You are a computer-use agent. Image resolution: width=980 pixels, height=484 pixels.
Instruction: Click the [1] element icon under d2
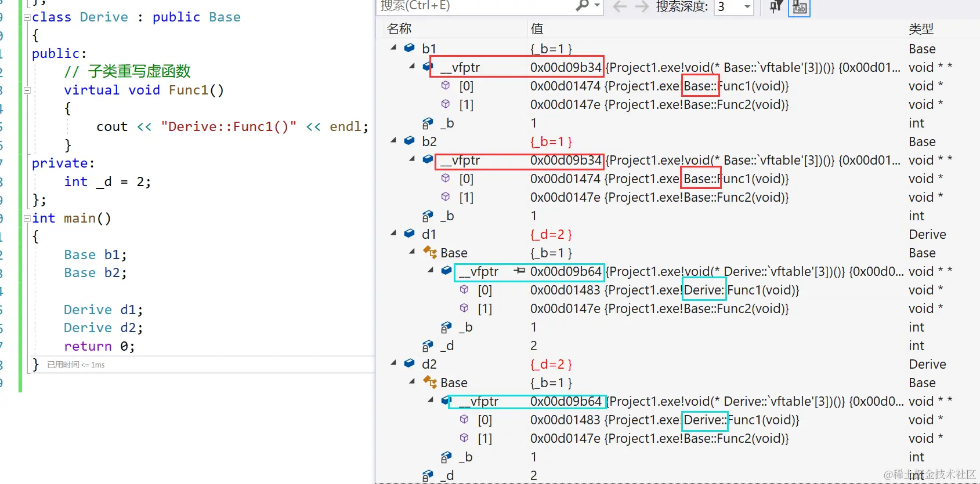(464, 438)
